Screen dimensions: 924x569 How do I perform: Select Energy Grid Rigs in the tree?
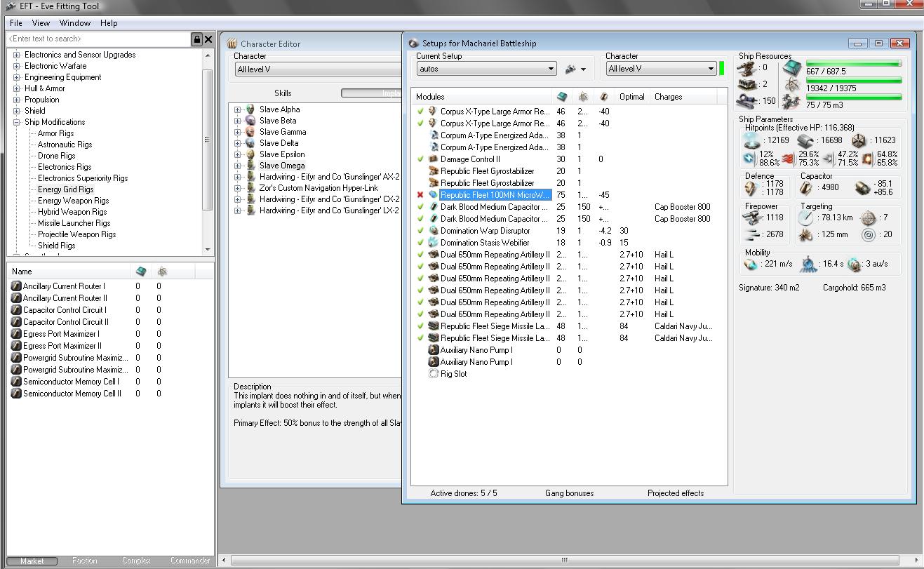click(x=66, y=189)
